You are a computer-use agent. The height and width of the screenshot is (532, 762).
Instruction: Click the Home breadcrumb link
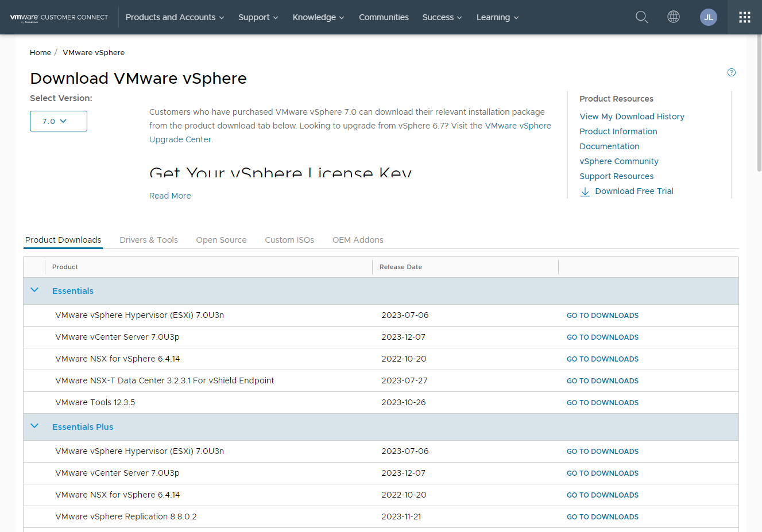tap(40, 52)
